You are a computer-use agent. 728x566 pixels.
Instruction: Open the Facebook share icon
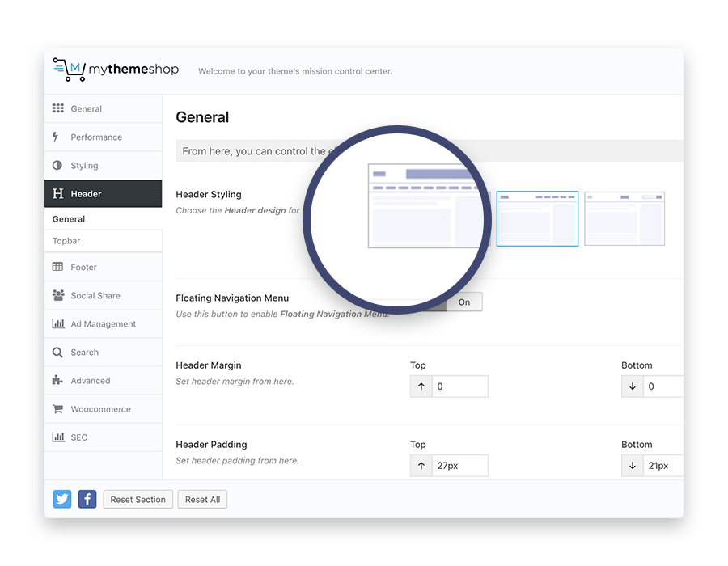coord(87,499)
